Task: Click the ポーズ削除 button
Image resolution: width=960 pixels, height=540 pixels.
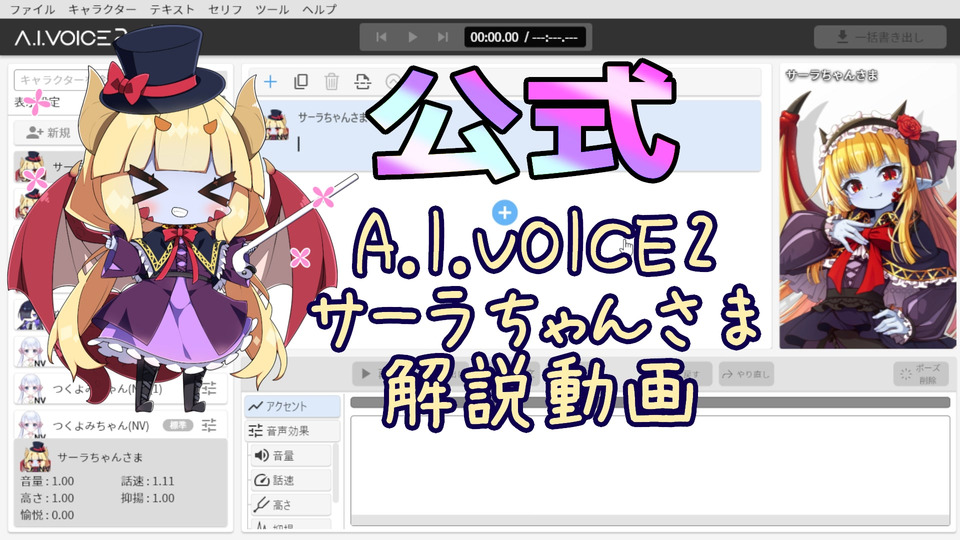Action: click(x=920, y=373)
